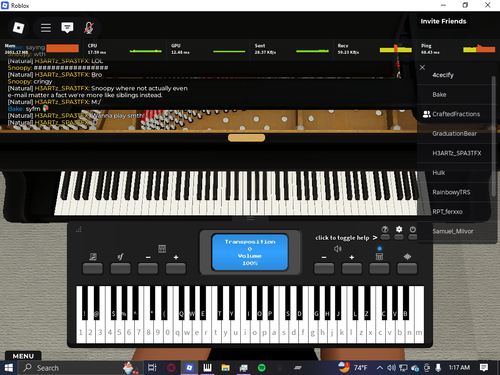Viewport: 500px width, 375px height.
Task: Open Windows Start menu
Action: coord(8,368)
